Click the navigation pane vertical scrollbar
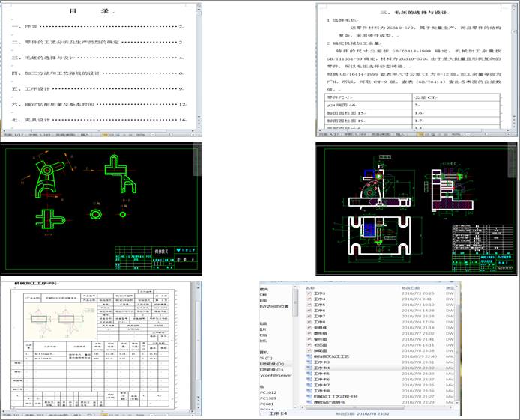Screen dimensions: 520x420 pyautogui.click(x=295, y=346)
